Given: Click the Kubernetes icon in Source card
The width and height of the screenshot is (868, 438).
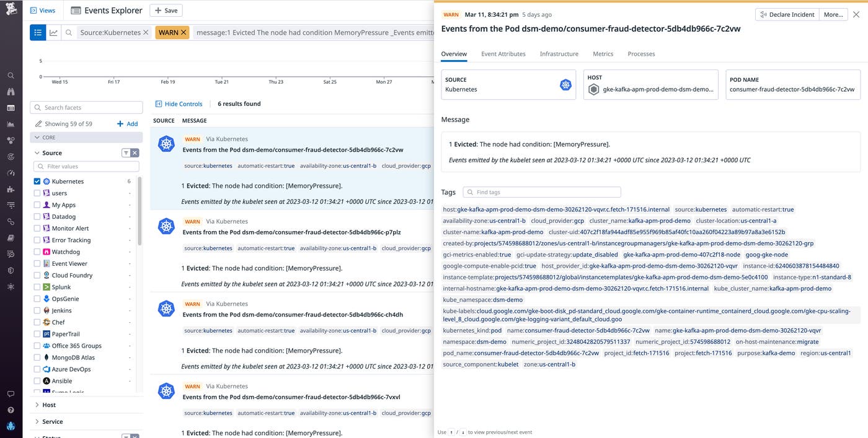Looking at the screenshot, I should [x=565, y=85].
